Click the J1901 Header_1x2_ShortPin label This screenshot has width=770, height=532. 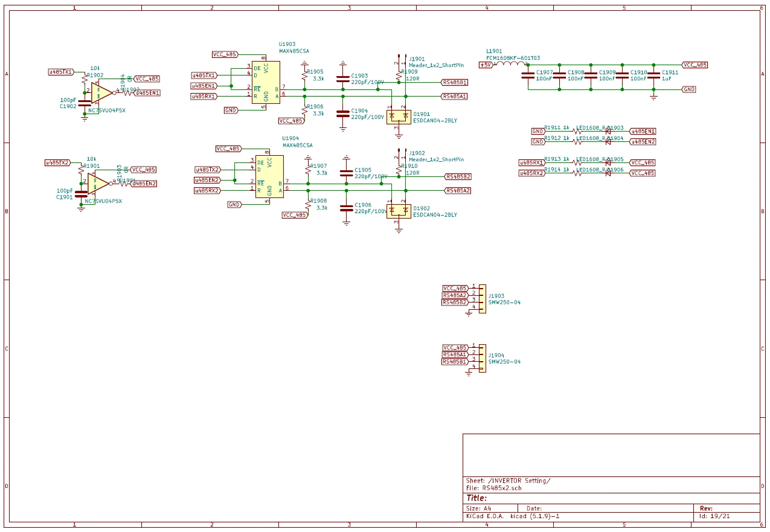pos(436,65)
